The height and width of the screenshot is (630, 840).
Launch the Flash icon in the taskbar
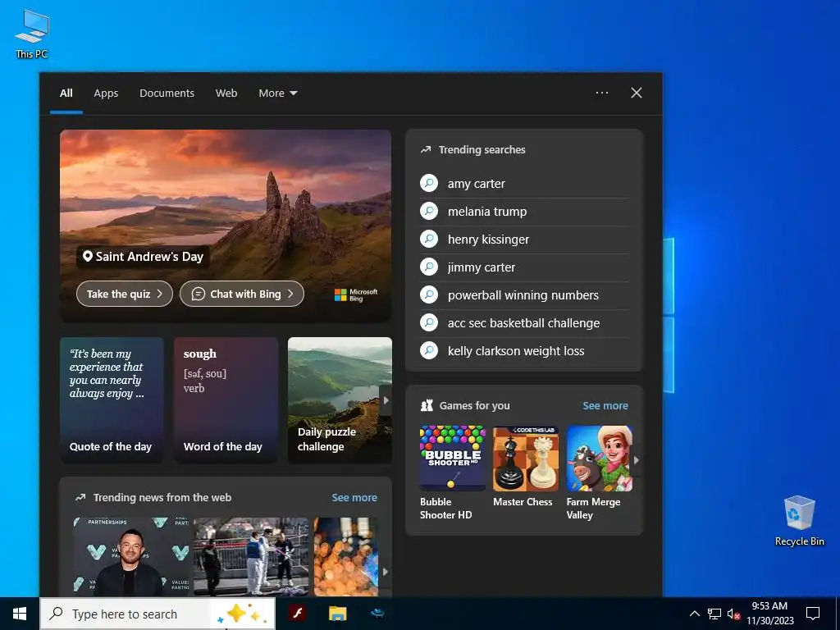tap(297, 614)
